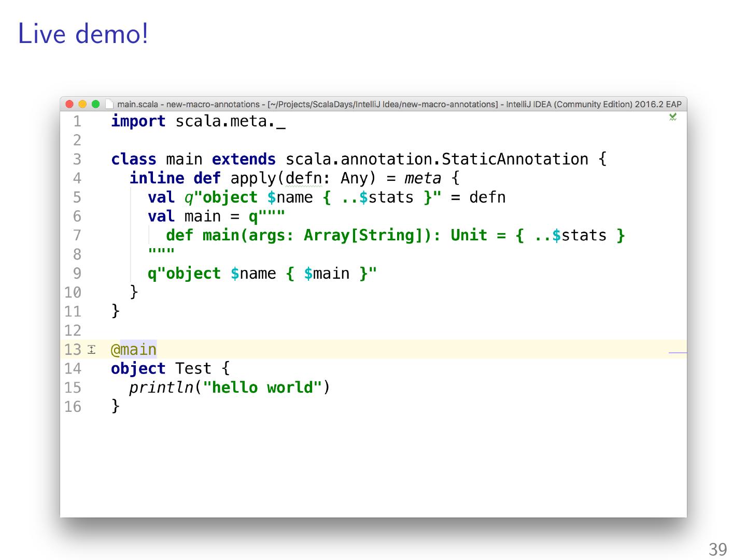Click the 'Any' type on line 4
Image resolution: width=747 pixels, height=560 pixels.
tap(354, 178)
